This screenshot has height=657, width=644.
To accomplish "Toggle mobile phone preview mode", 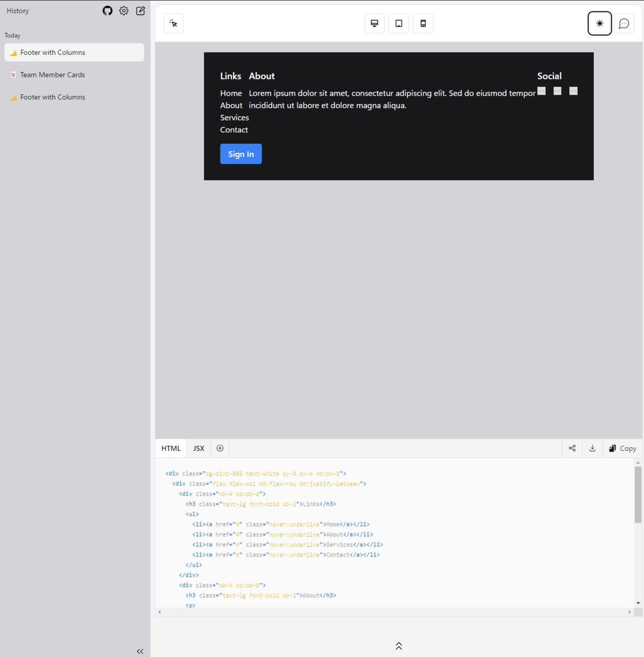I will click(423, 23).
